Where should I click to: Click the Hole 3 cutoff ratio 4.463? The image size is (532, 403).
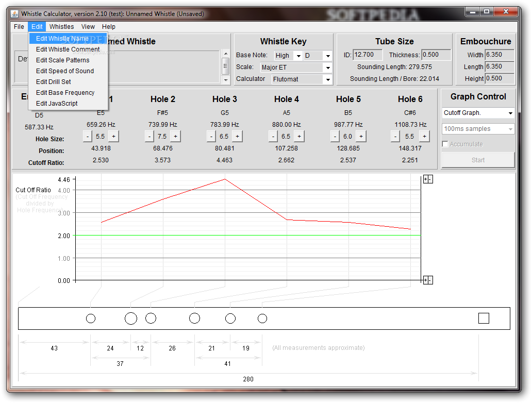225,160
